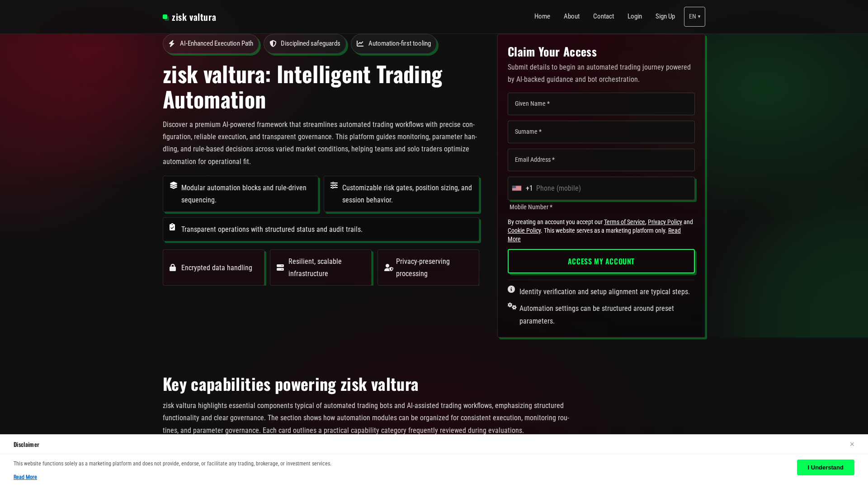Click the Encrypted data handling card
The image size is (868, 488).
[x=213, y=267]
